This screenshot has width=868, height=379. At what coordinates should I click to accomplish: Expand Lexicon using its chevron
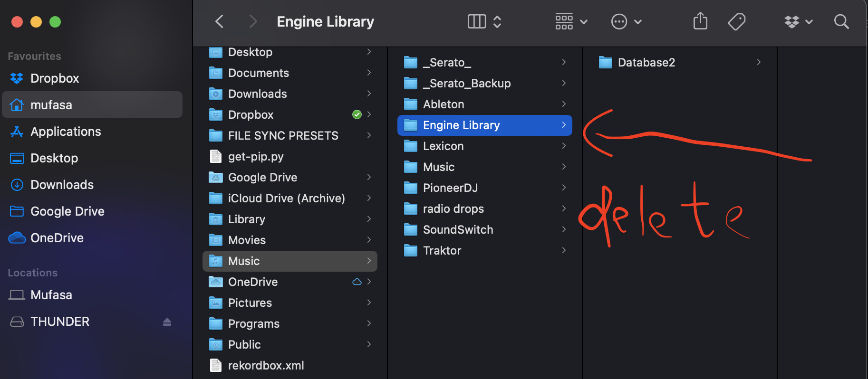click(564, 146)
